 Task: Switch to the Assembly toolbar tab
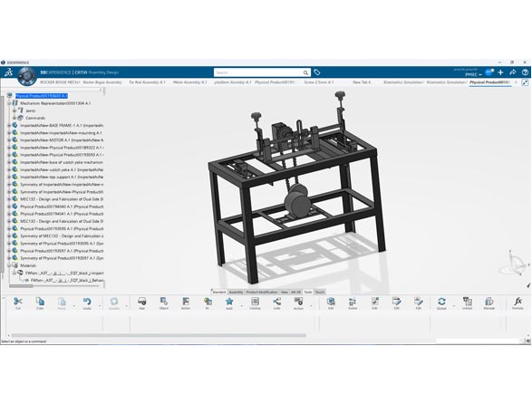point(236,292)
